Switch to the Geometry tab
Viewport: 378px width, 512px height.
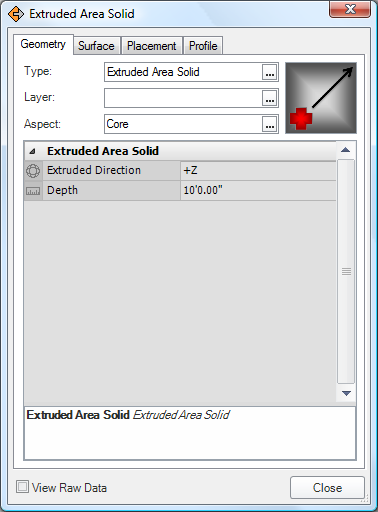(x=43, y=44)
